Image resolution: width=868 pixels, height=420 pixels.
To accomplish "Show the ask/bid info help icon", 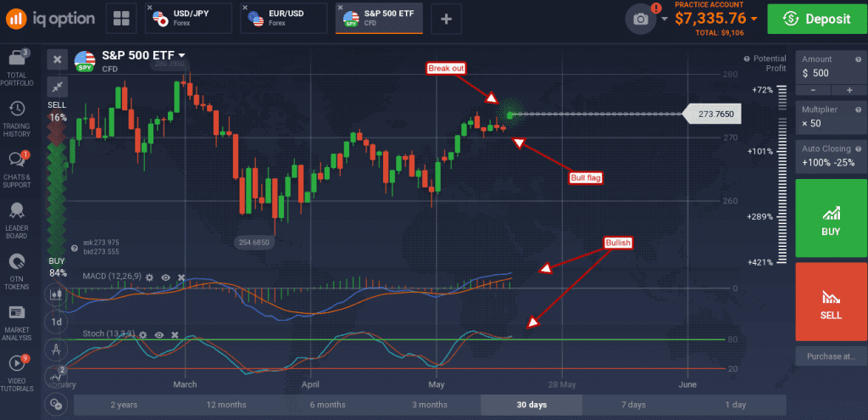I will (75, 249).
